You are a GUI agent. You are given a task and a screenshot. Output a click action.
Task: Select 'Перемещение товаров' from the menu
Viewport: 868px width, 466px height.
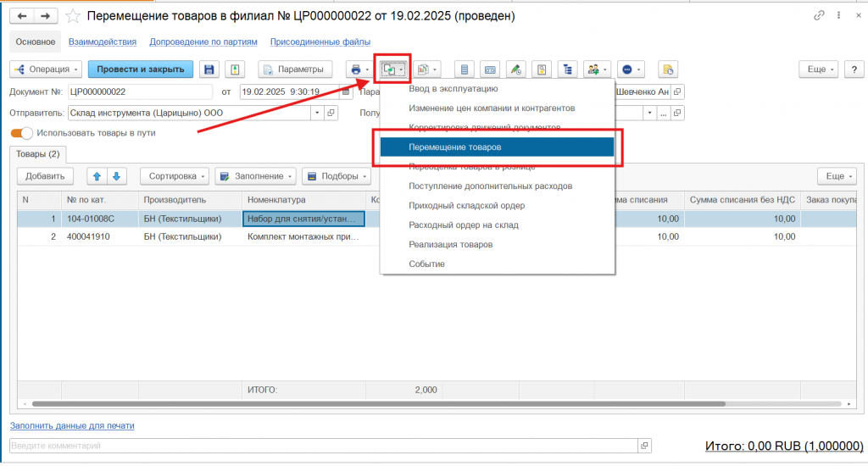pos(497,147)
